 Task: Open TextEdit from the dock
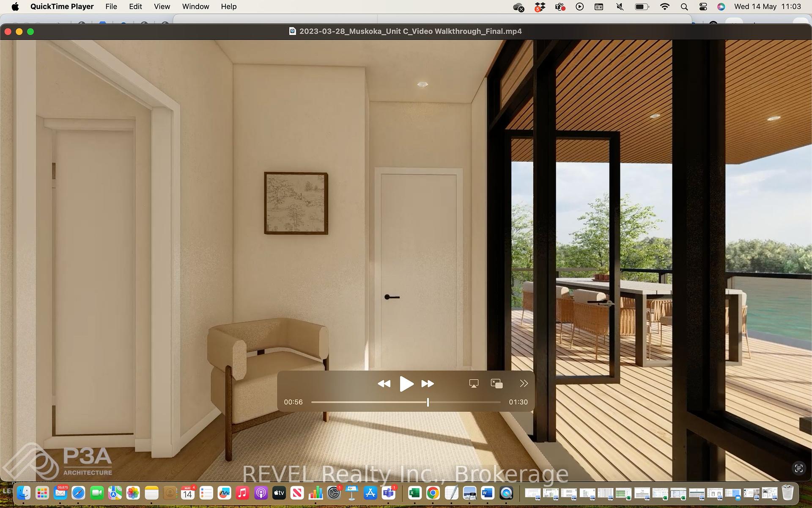coord(451,493)
